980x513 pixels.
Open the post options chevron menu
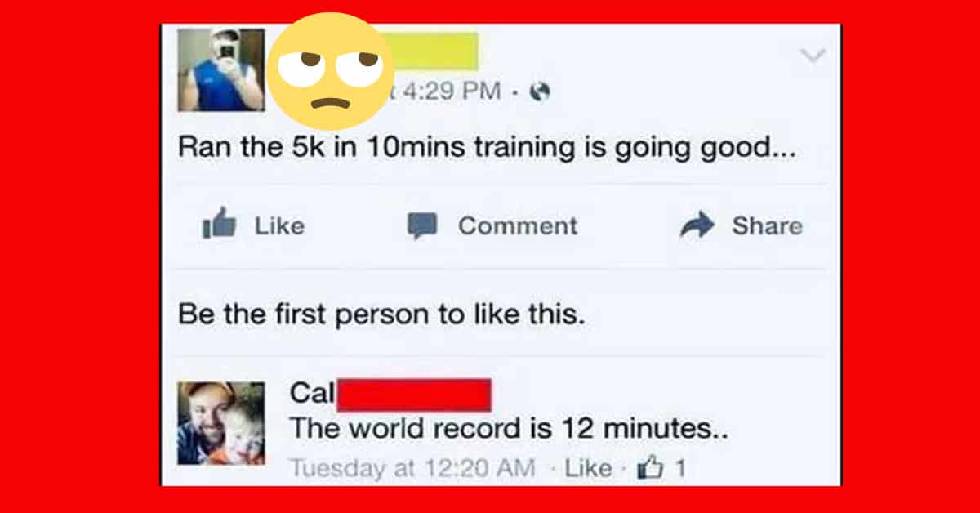[814, 54]
